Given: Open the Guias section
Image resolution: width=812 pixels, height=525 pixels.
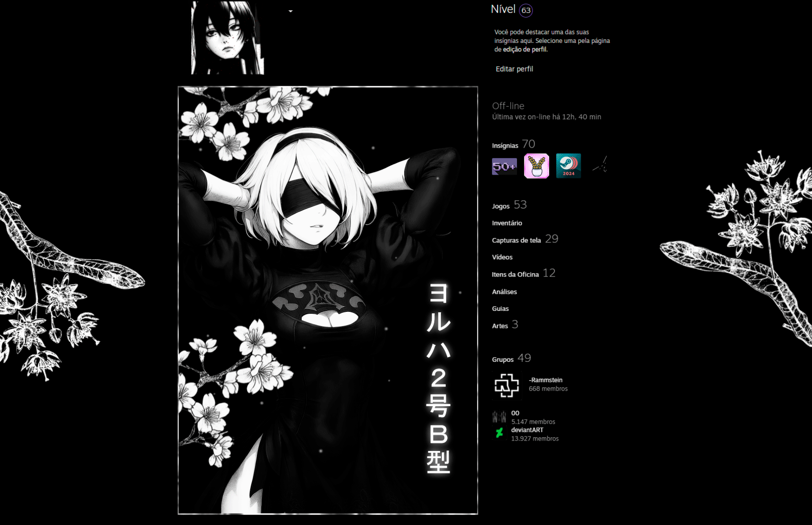Looking at the screenshot, I should 500,308.
